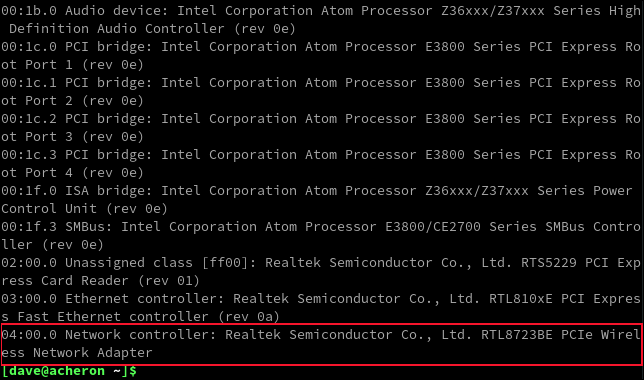Screen dimensions: 644x380
Task: Click the 00:1f.0 ISA bridge entry
Action: pos(322,200)
